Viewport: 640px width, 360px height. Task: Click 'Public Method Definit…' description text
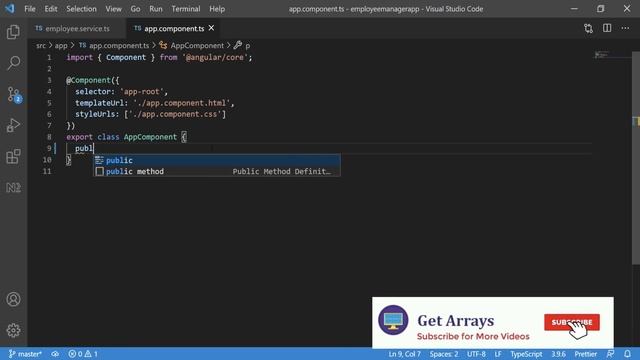(282, 171)
